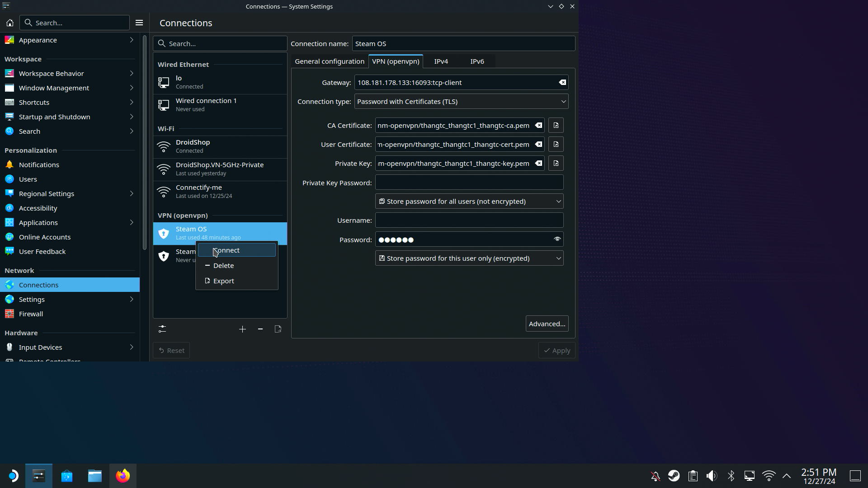Screen dimensions: 868x488
Task: Browse for User Certificate file
Action: 556,145
